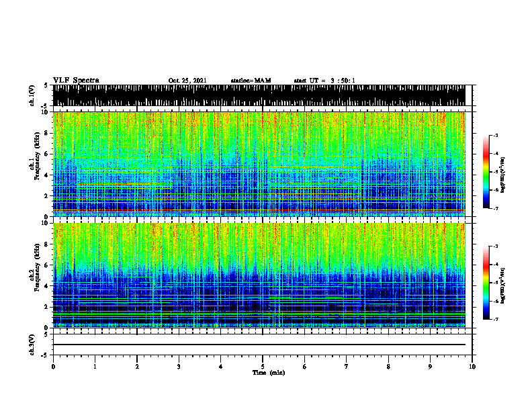The image size is (532, 411).
Task: Click the ch.2 colorbar log(PSD) label
Action: 503,285
